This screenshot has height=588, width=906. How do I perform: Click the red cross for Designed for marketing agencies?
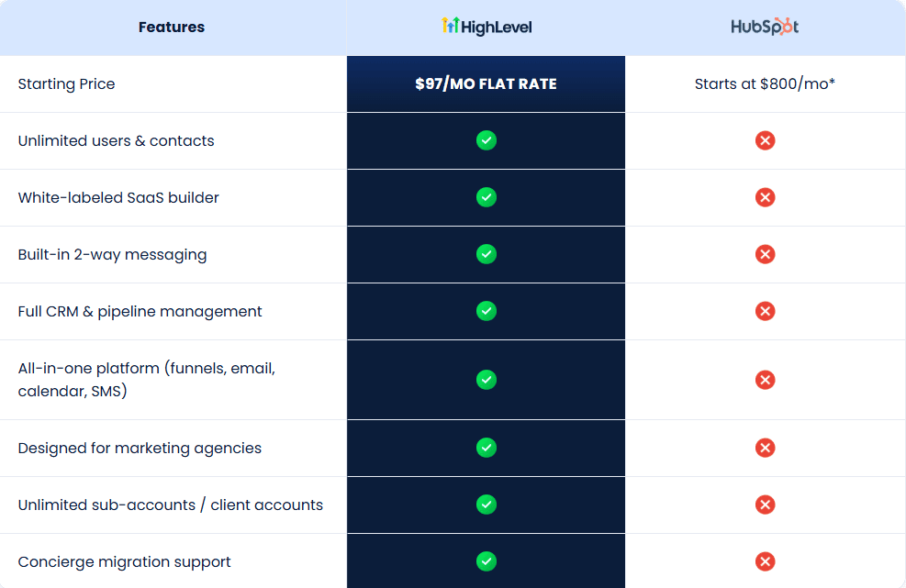click(765, 448)
